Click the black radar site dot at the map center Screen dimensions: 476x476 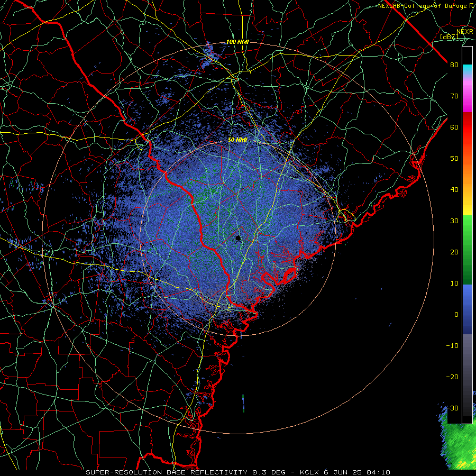coord(238,237)
